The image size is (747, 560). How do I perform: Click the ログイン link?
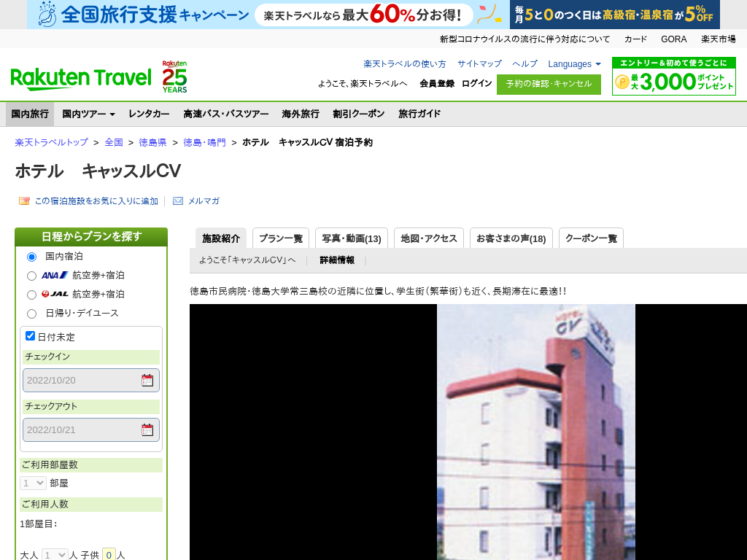pos(477,84)
